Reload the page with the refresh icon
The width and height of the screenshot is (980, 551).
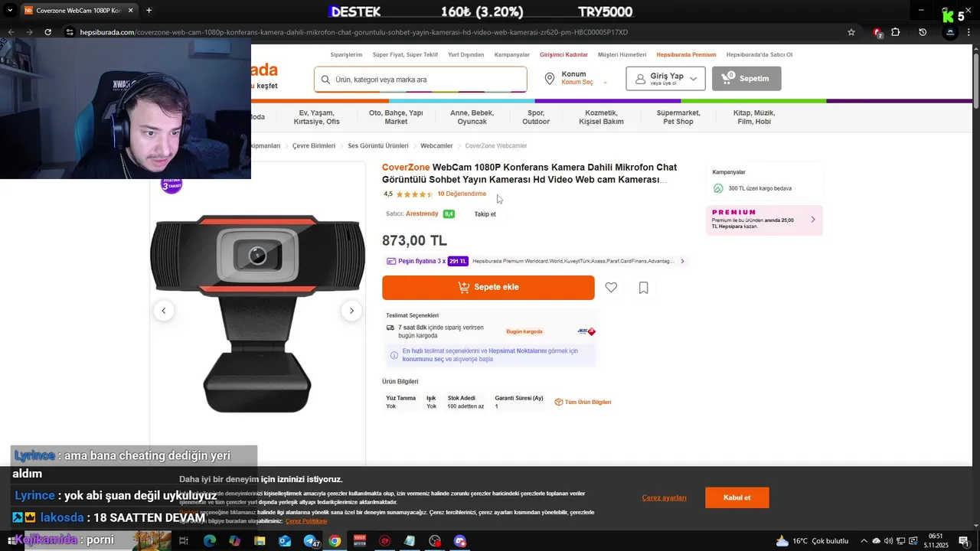click(47, 32)
